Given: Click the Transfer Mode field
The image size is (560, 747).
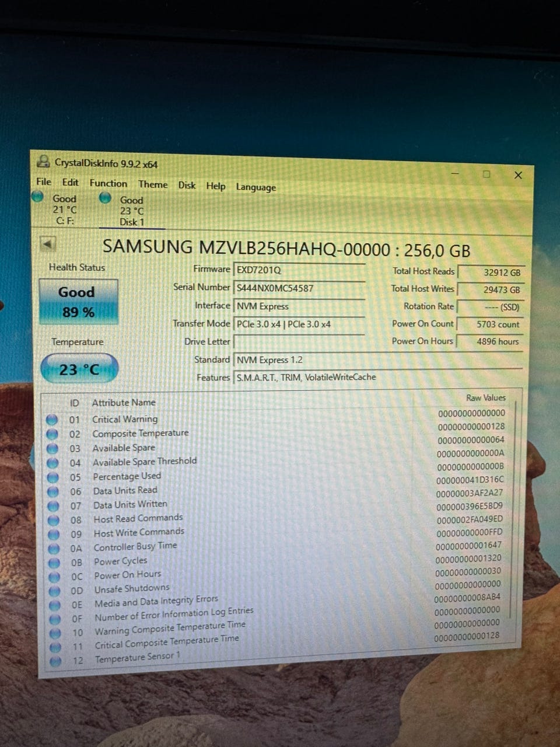Looking at the screenshot, I should 299,324.
